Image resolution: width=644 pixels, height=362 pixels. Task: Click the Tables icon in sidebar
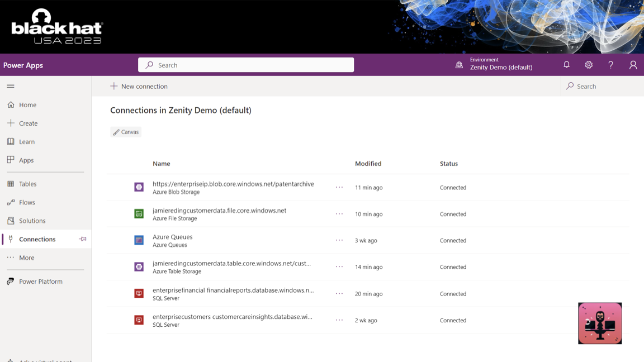11,184
